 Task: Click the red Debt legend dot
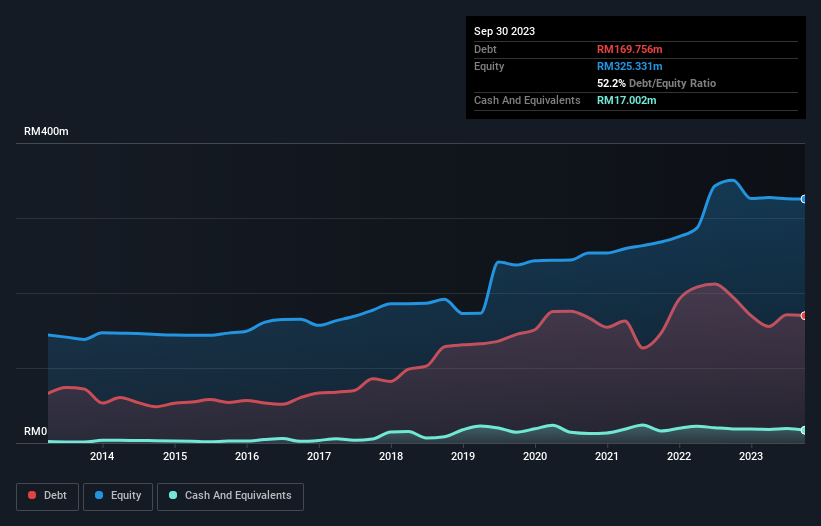pyautogui.click(x=32, y=495)
